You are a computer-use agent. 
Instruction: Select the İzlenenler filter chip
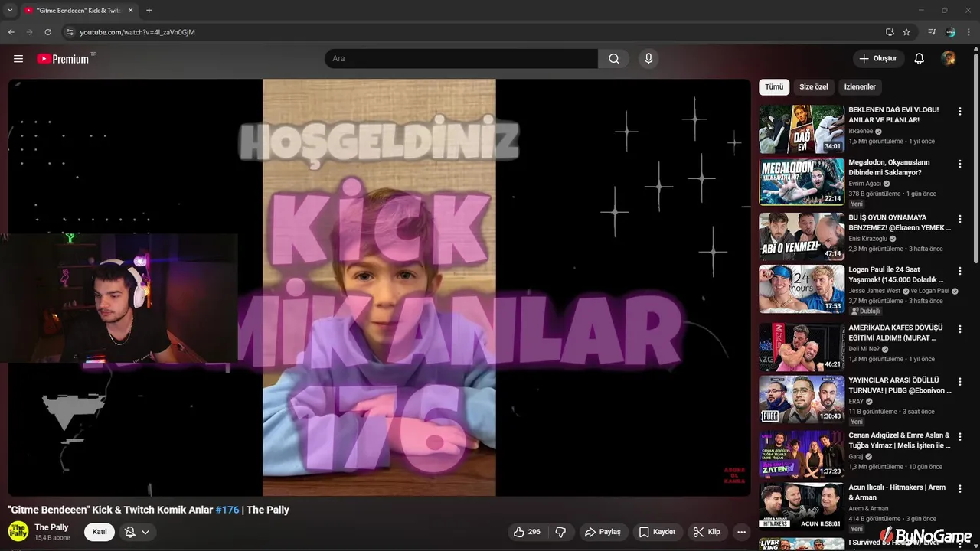pos(860,86)
